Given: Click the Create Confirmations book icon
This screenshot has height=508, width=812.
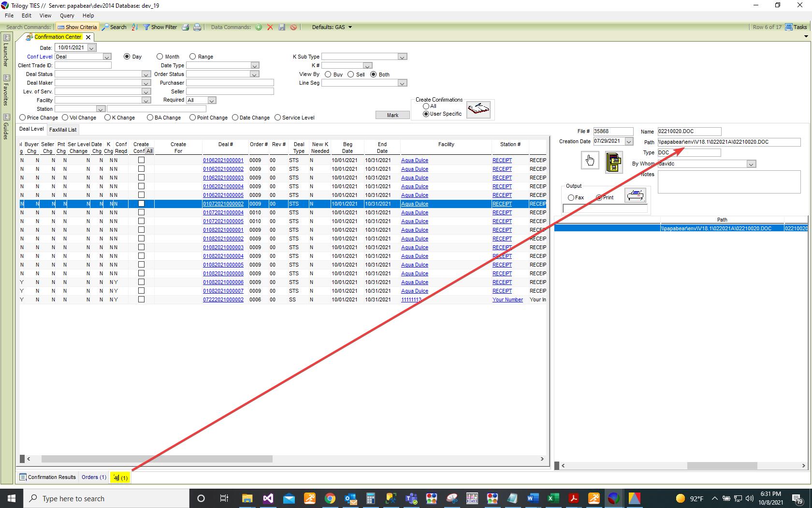Looking at the screenshot, I should [478, 110].
